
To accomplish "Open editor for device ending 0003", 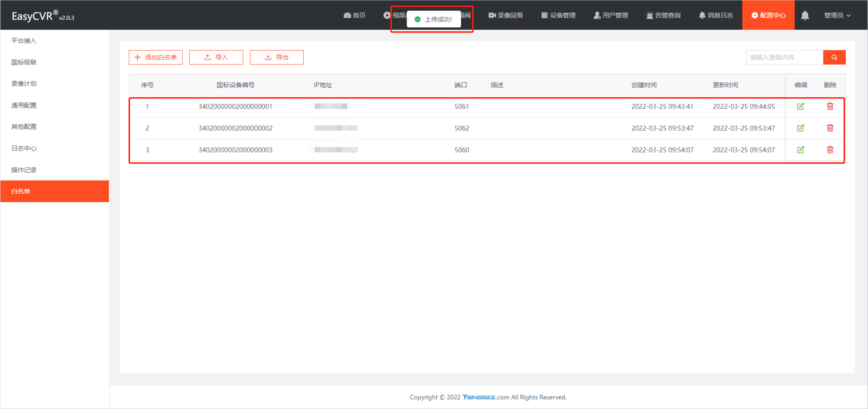I will coord(800,150).
